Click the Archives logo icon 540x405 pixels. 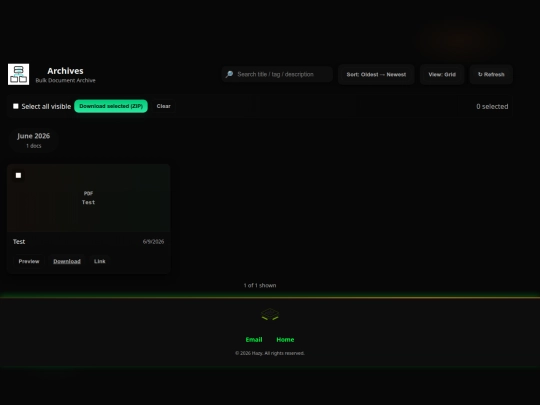[19, 74]
